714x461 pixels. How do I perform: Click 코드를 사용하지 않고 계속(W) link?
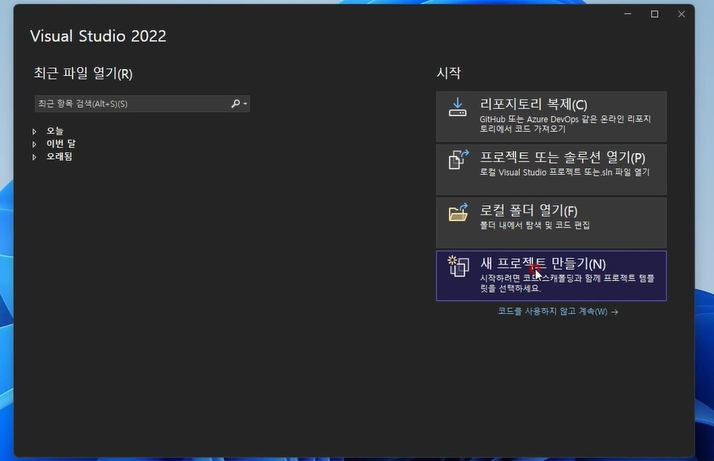(x=558, y=312)
